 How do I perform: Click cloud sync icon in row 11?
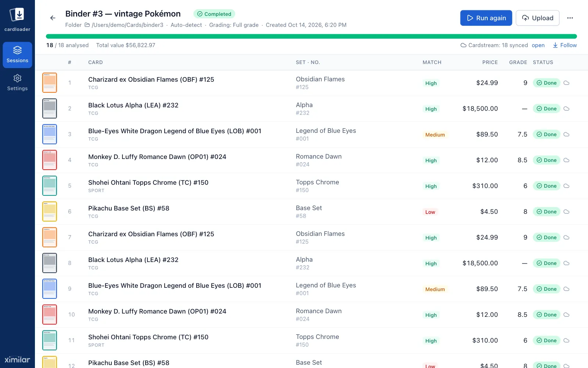566,340
